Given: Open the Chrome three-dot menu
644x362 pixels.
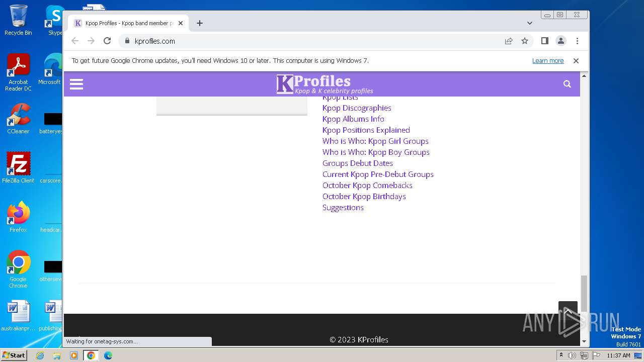Looking at the screenshot, I should 577,41.
